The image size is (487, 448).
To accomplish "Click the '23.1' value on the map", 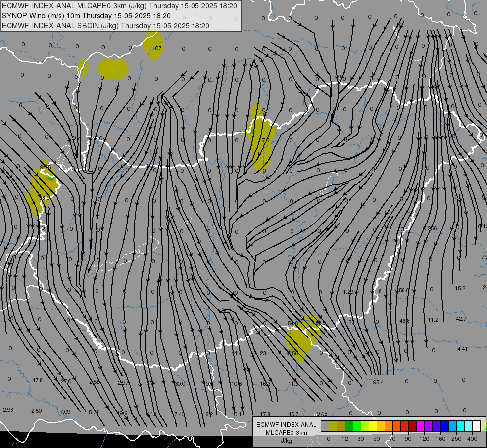I will 265,353.
